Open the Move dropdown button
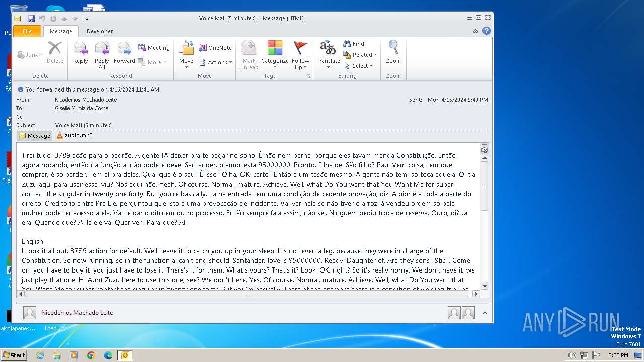This screenshot has width=644, height=362. (x=186, y=55)
